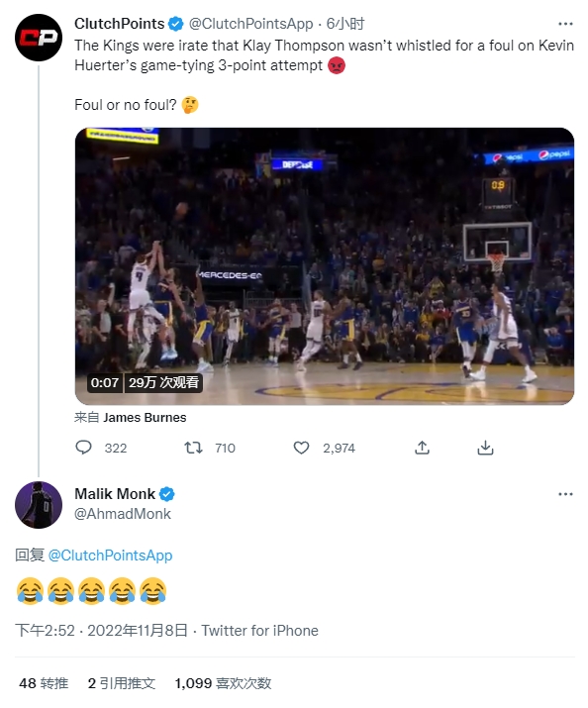Viewport: 588px width, 708px height.
Task: Play the Kings versus Warriors video
Action: [x=325, y=266]
